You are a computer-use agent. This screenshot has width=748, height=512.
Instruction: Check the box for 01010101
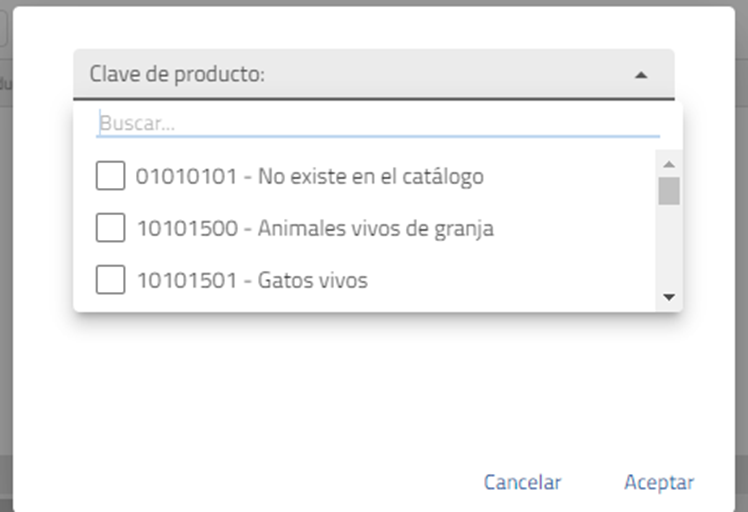pyautogui.click(x=110, y=177)
